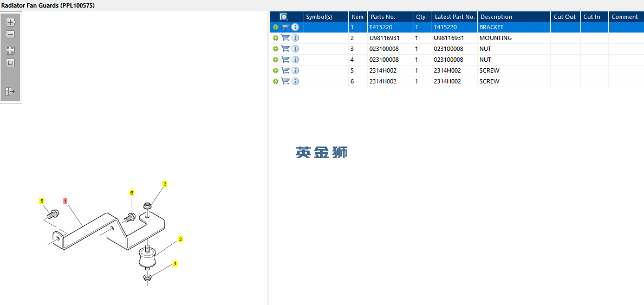Viewport: 644px width, 305px height.
Task: Click BRACKET description cell
Action: pyautogui.click(x=514, y=27)
